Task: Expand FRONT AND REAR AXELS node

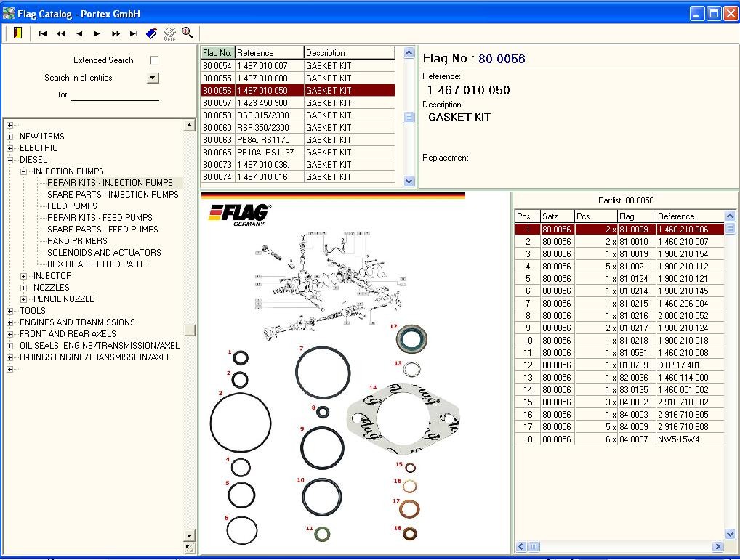Action: [10, 334]
